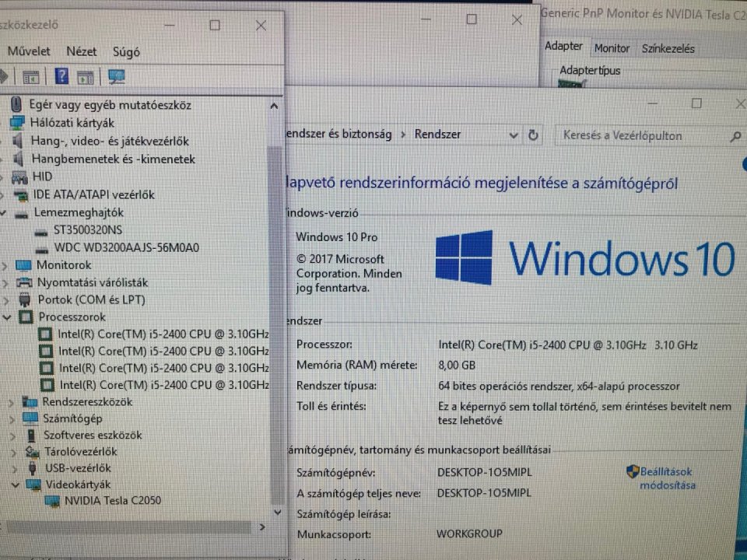Click the search magnifier in Control Panel search box
The width and height of the screenshot is (747, 560).
click(735, 137)
